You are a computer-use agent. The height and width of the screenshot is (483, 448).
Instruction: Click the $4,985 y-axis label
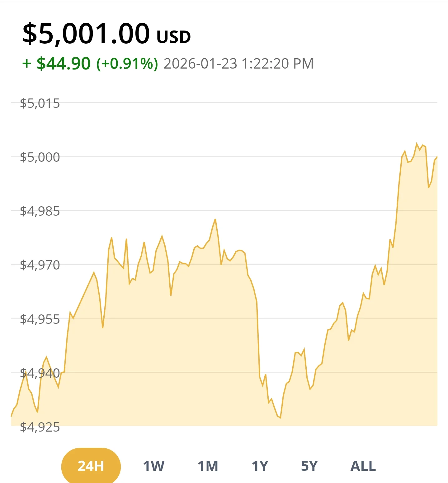pos(40,211)
